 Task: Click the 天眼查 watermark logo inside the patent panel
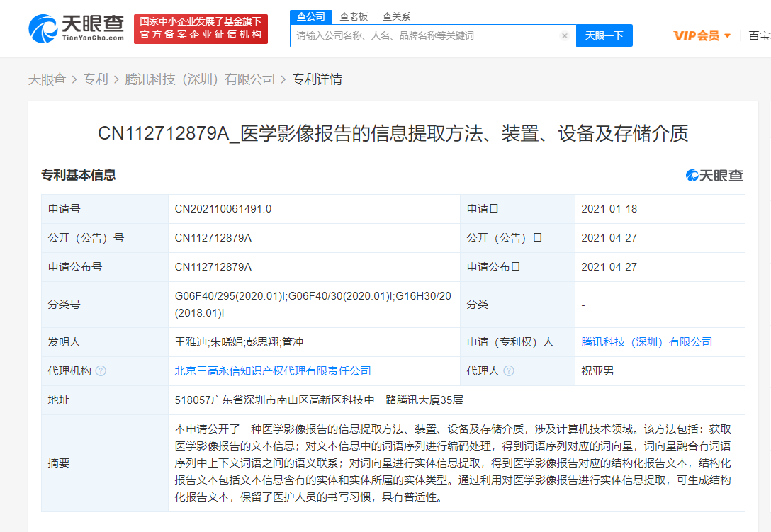click(x=713, y=175)
